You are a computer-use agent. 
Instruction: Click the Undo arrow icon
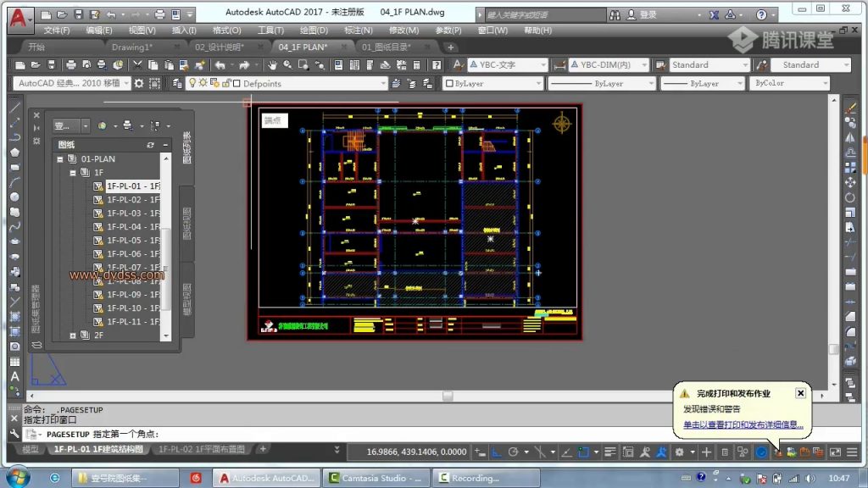coord(220,65)
